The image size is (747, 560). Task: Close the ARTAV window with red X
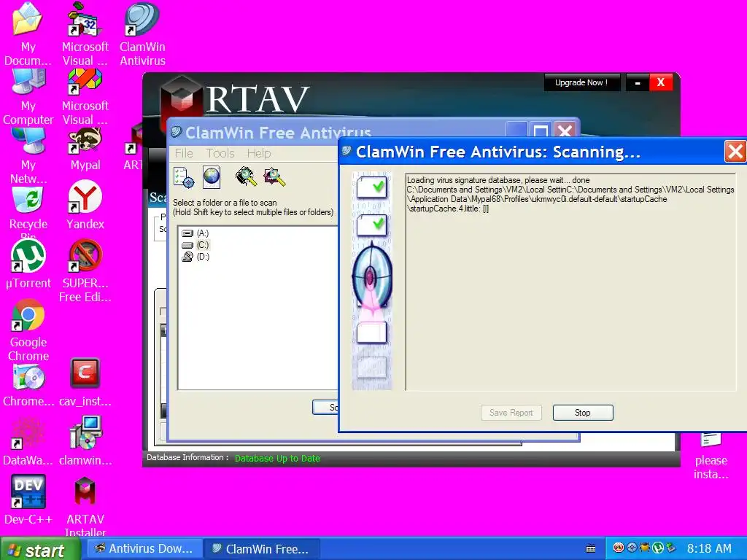(661, 82)
